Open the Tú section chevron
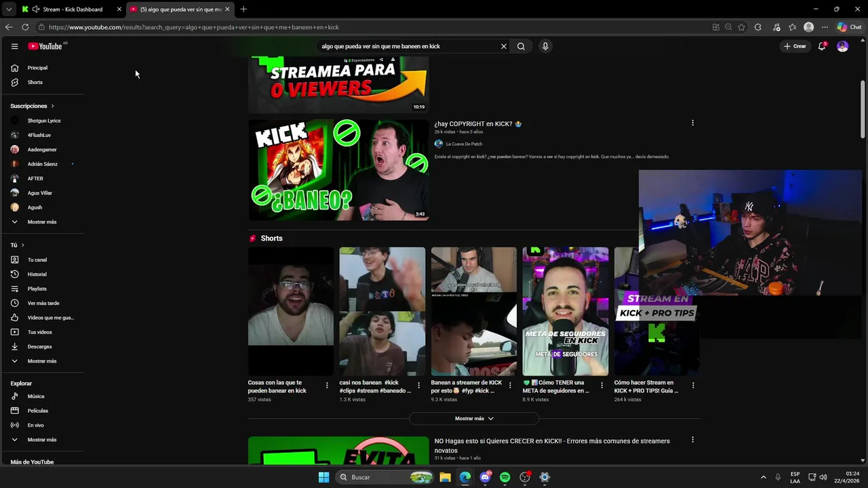This screenshot has height=488, width=868. click(22, 245)
